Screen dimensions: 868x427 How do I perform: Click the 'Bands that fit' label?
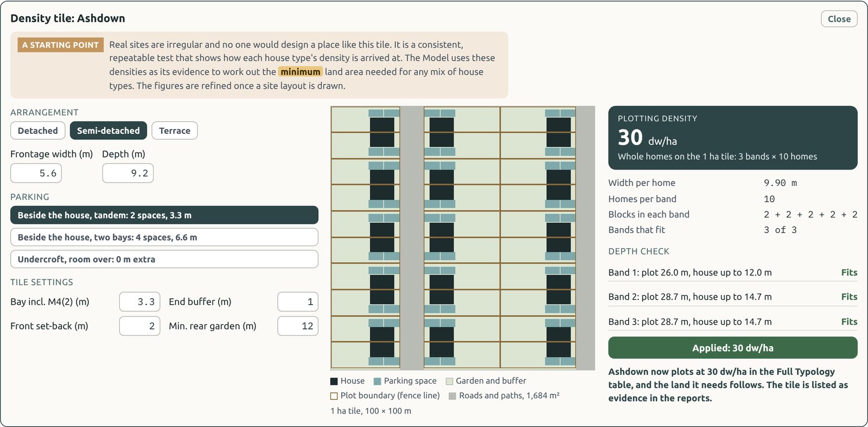(x=636, y=230)
